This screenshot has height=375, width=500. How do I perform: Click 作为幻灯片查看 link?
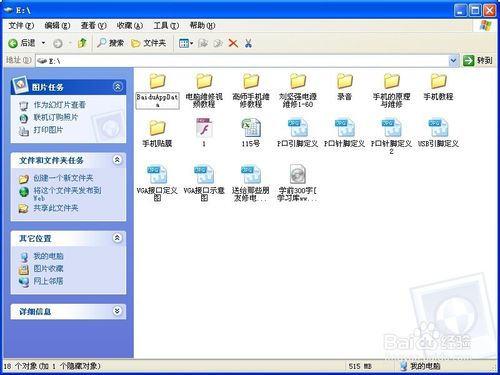(x=59, y=105)
